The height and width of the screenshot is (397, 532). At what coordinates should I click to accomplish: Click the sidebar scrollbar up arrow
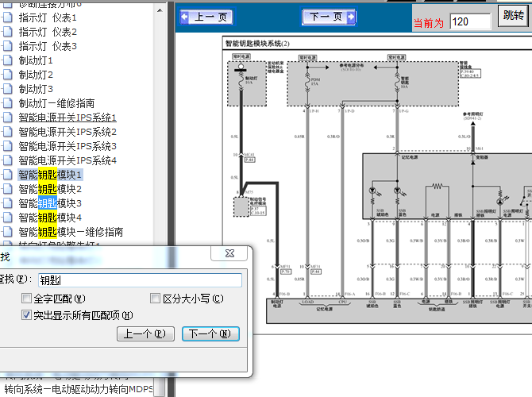(x=160, y=10)
